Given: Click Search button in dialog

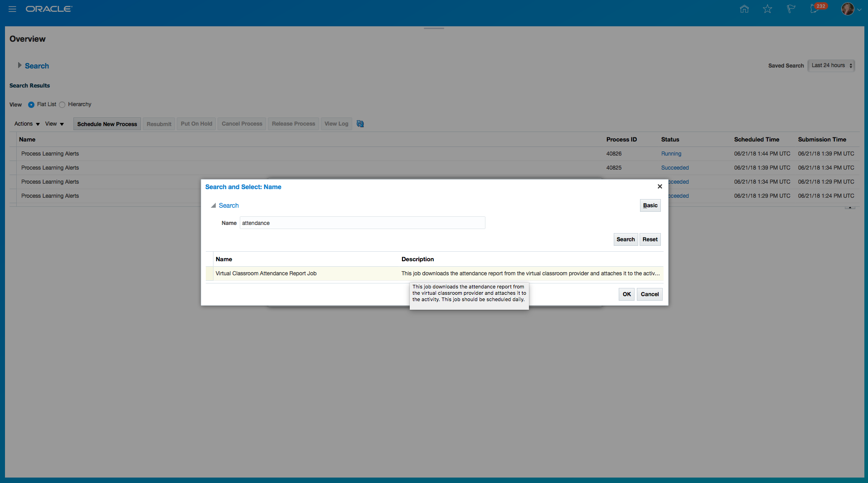Looking at the screenshot, I should [x=626, y=239].
